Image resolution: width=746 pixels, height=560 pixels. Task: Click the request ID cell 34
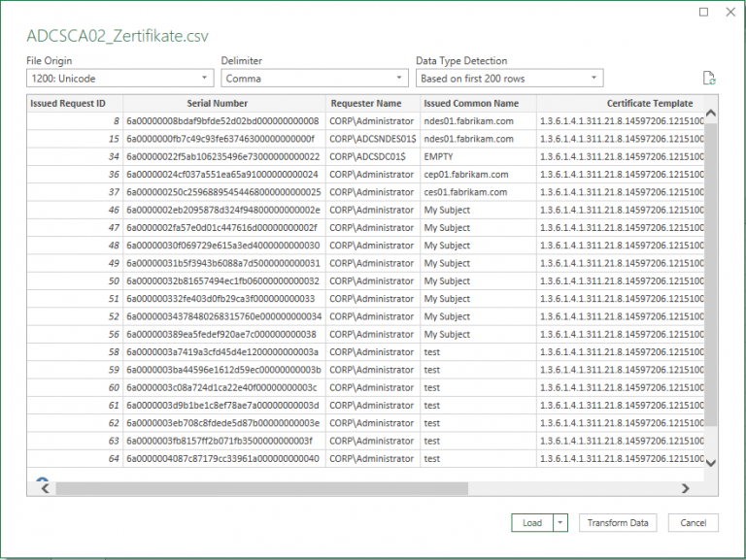pos(75,157)
